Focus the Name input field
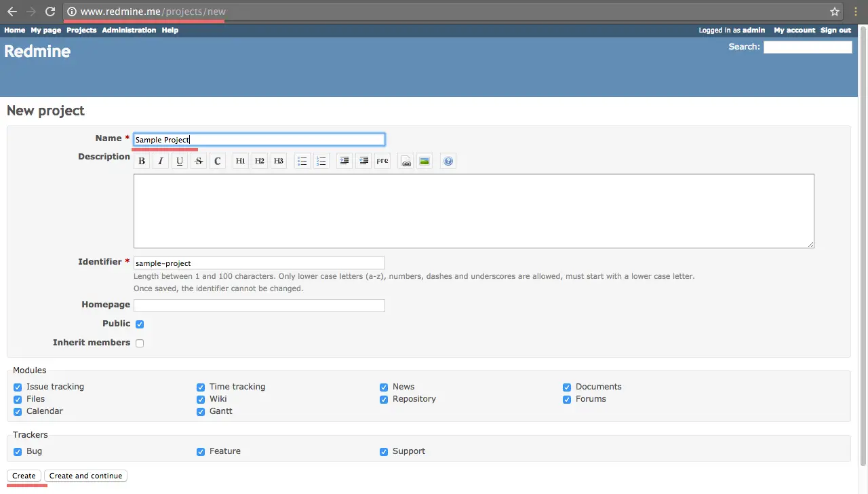 (259, 140)
